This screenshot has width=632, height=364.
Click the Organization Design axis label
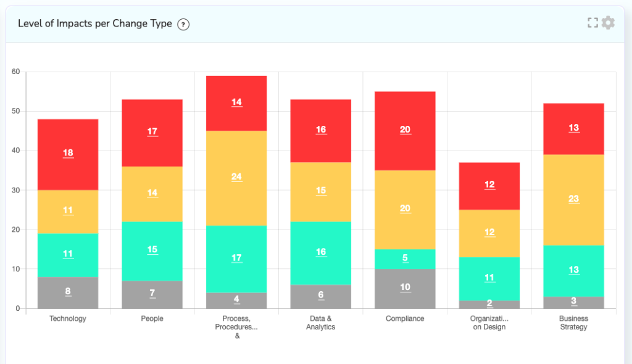(489, 323)
